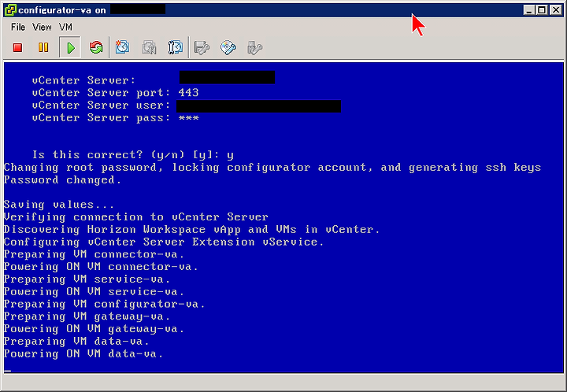Suspend the VM with the pause icon
The width and height of the screenshot is (567, 392).
43,47
